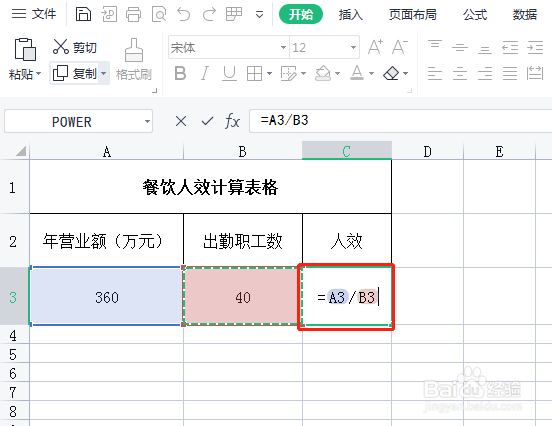Screen dimensions: 552x426
Task: Click the 粘贴 paste icon
Action: (x=25, y=49)
